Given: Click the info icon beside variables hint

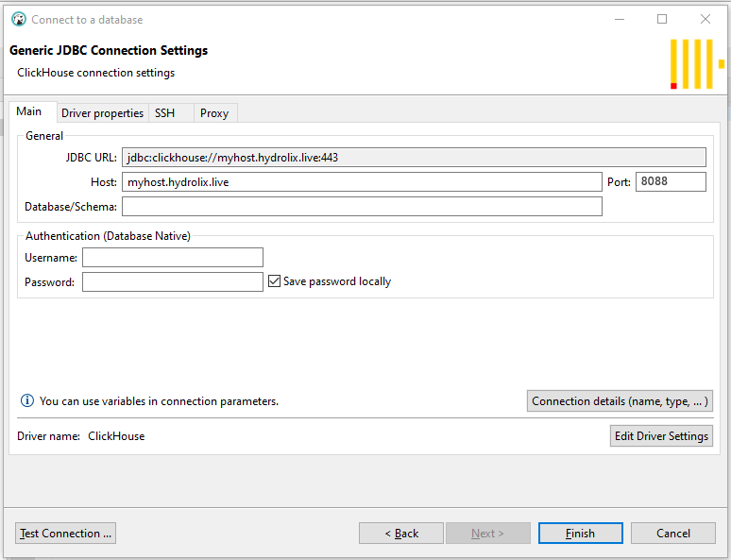Looking at the screenshot, I should tap(27, 400).
